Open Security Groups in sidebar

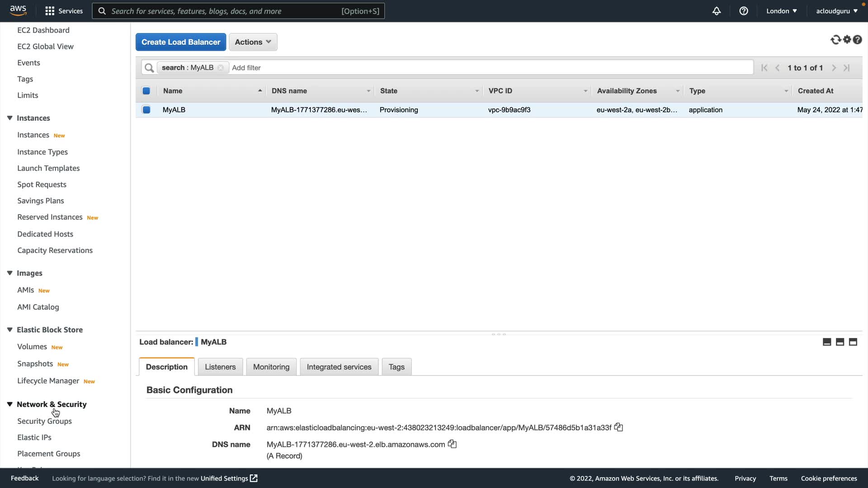(44, 421)
